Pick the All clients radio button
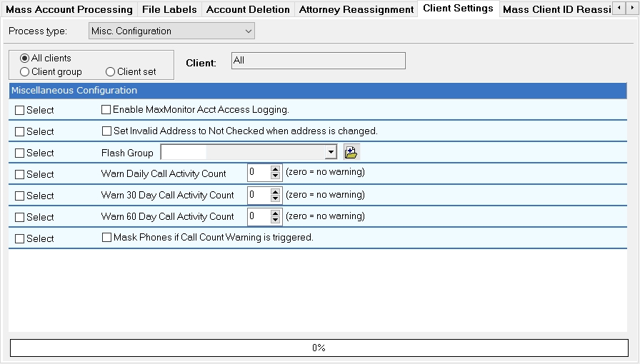The width and height of the screenshot is (640, 364). point(25,59)
